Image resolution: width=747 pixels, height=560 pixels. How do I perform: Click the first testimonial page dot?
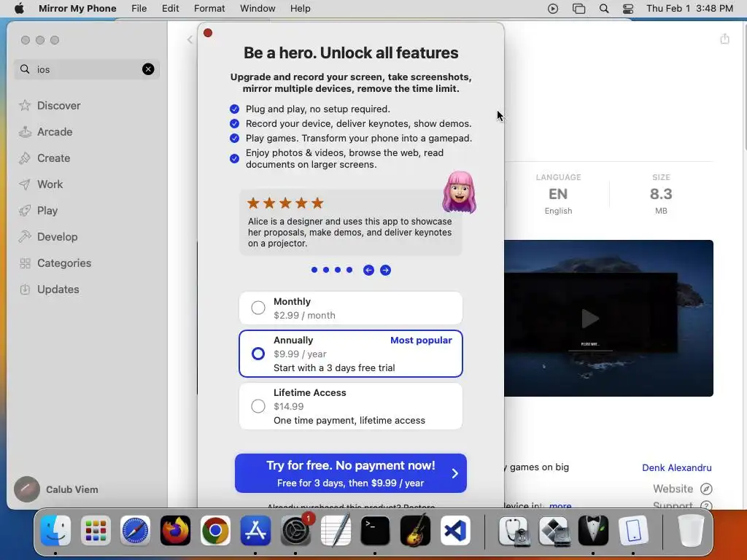click(x=314, y=270)
